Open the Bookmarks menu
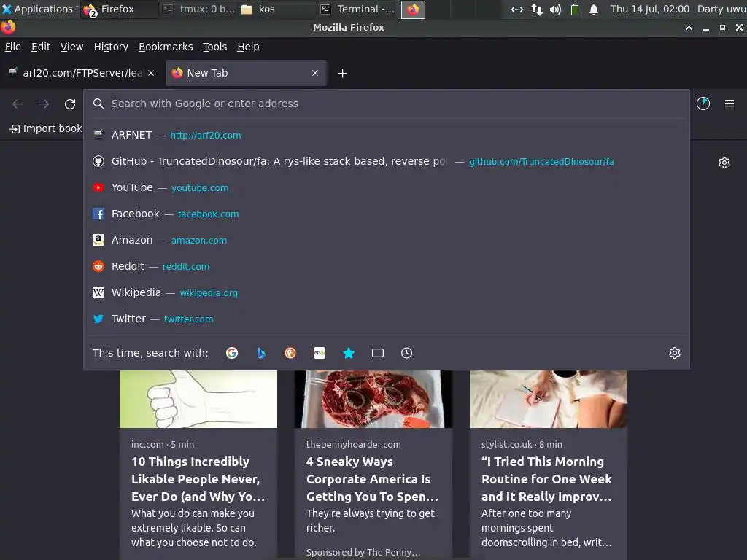747x560 pixels. (166, 47)
